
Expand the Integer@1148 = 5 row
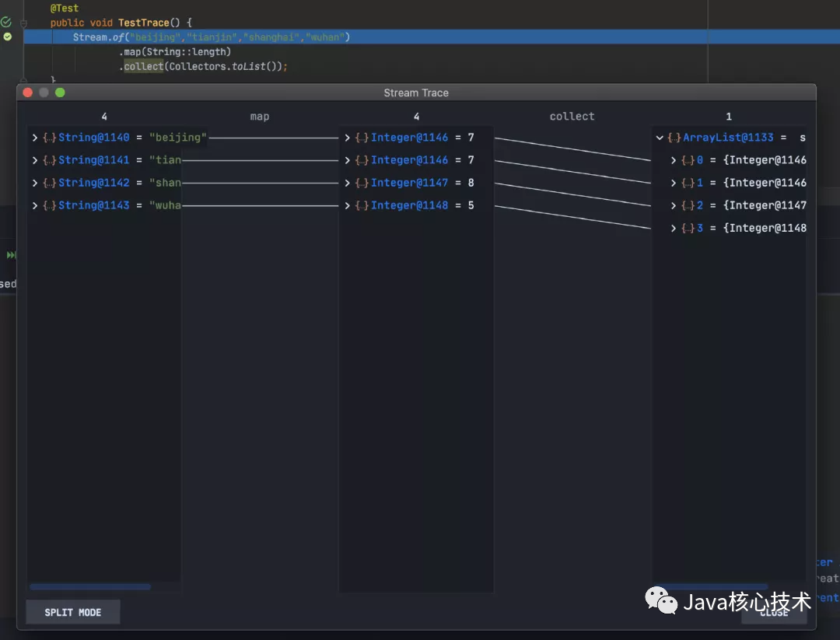pos(347,205)
